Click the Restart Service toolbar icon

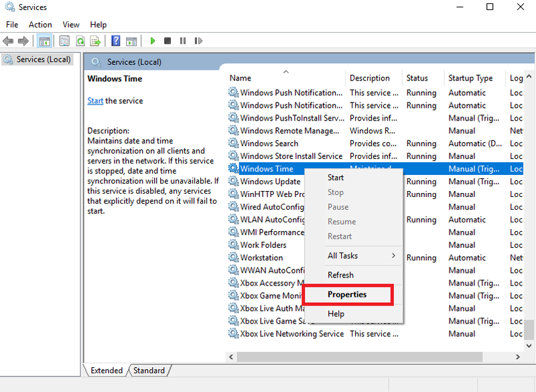point(198,41)
